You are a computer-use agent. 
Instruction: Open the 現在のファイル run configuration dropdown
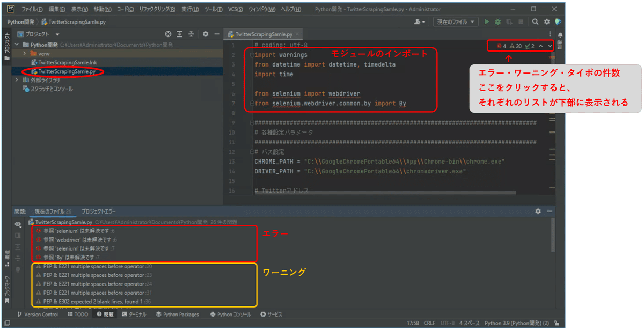click(456, 22)
